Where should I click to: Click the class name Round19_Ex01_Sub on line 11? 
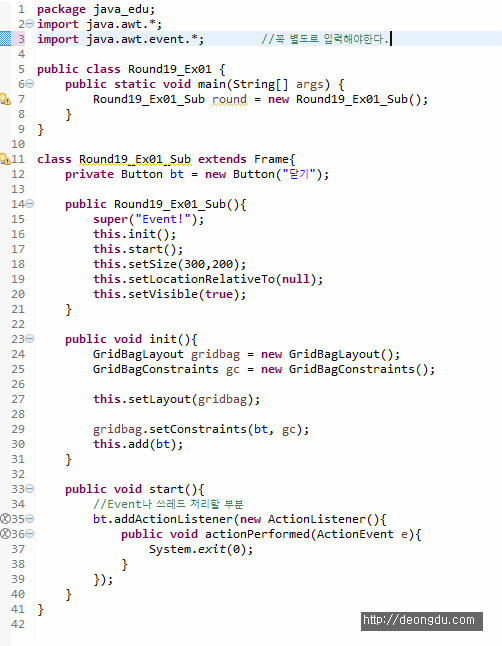[135, 159]
